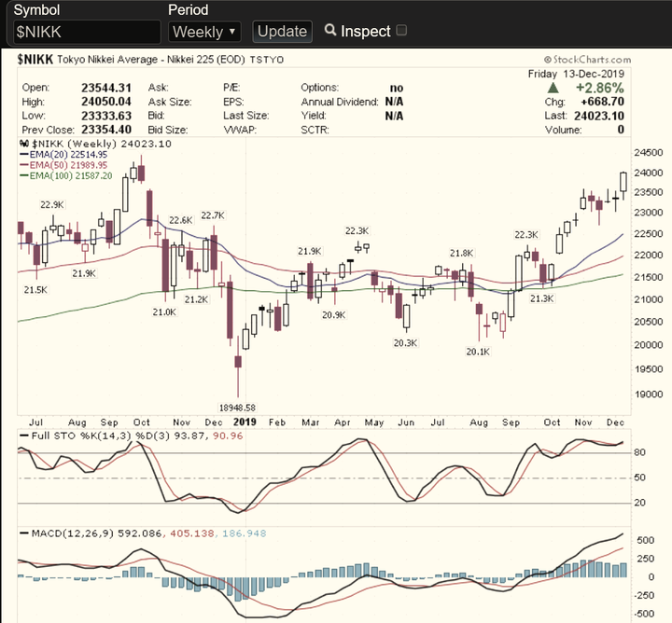Click the +2.86% change percentage
This screenshot has width=672, height=623.
pos(599,88)
